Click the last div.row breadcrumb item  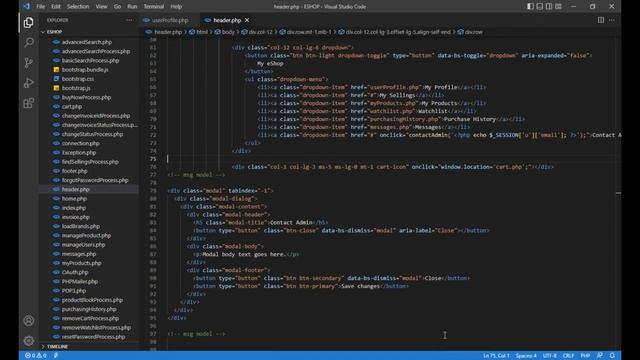click(x=473, y=32)
